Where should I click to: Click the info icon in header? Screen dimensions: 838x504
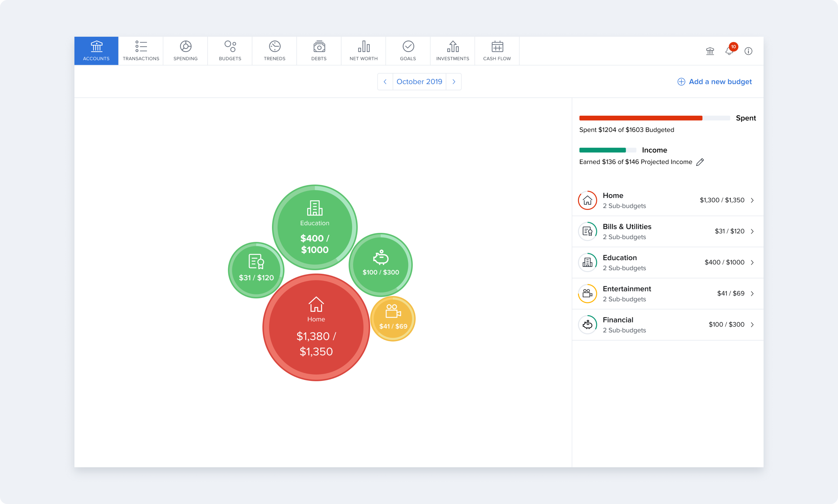point(748,51)
